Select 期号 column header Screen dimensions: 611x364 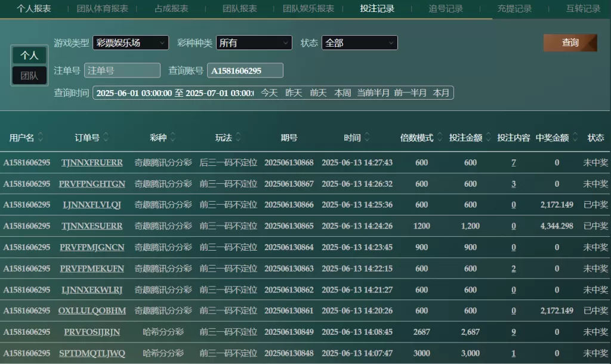click(x=289, y=138)
